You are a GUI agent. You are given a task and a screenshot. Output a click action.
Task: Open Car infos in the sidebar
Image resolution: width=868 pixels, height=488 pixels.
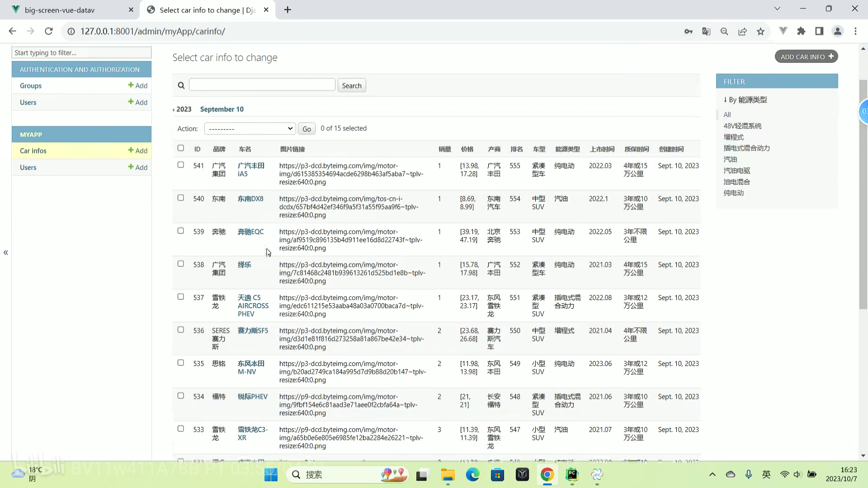click(33, 151)
